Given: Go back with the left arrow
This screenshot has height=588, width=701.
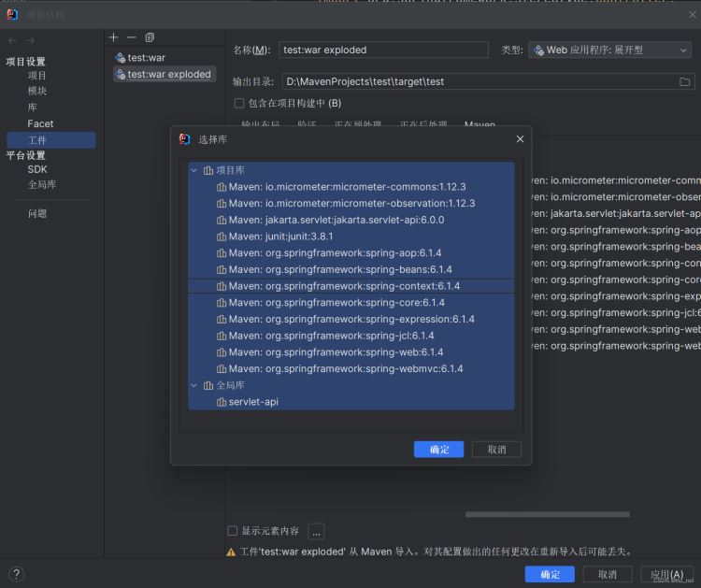Looking at the screenshot, I should pos(12,41).
